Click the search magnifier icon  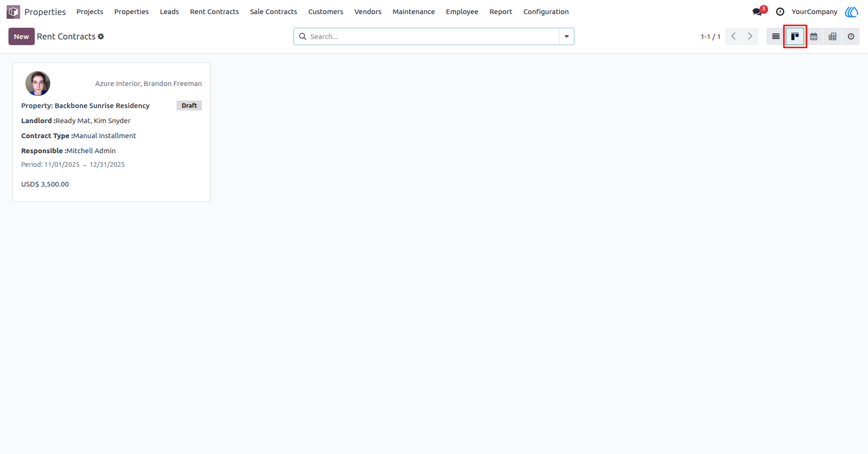303,36
